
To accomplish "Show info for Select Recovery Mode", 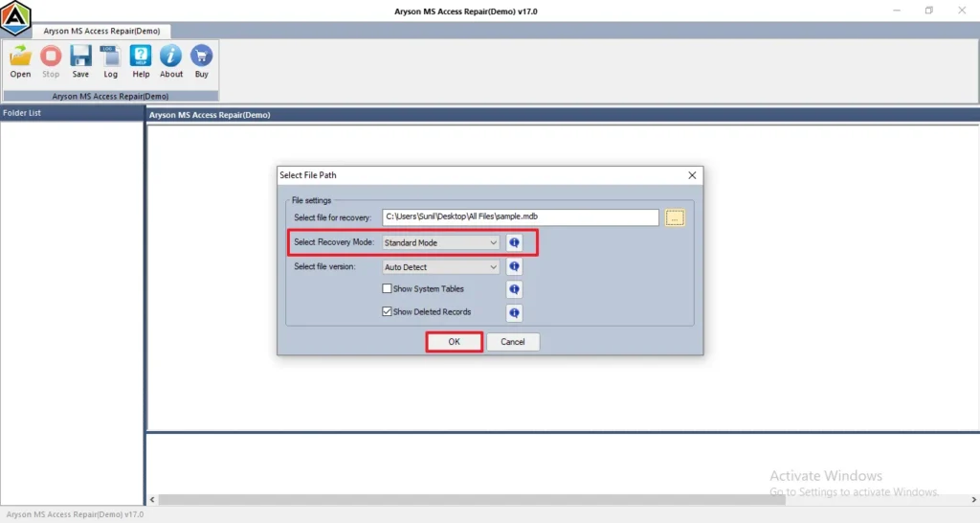I will (514, 242).
